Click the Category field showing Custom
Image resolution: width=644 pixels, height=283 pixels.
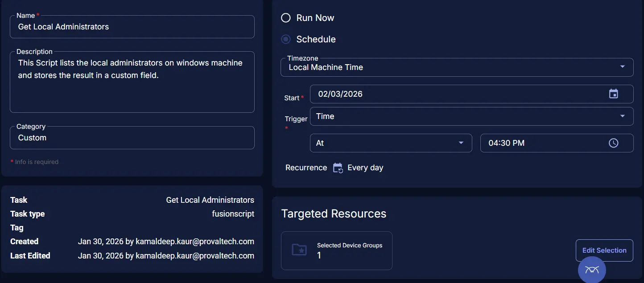pos(132,138)
